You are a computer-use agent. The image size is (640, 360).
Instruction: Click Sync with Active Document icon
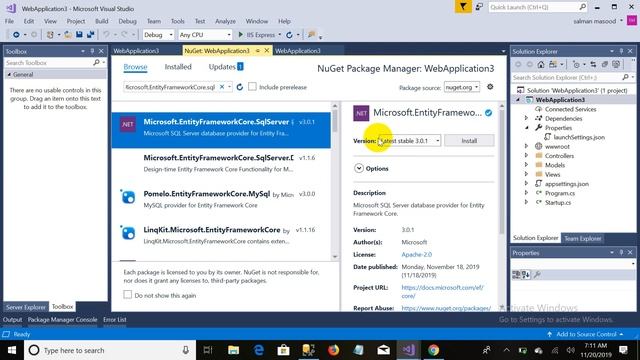(593, 64)
